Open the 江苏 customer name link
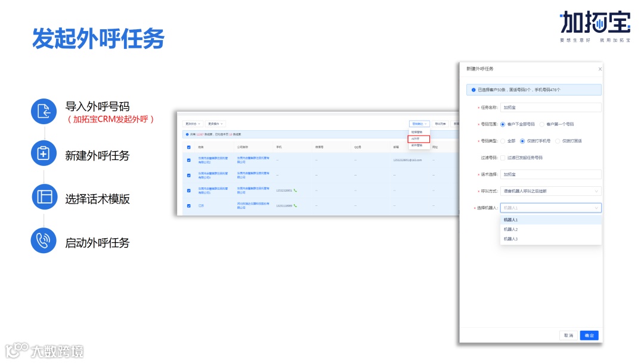Screen dimensions: 644x363 pos(201,205)
